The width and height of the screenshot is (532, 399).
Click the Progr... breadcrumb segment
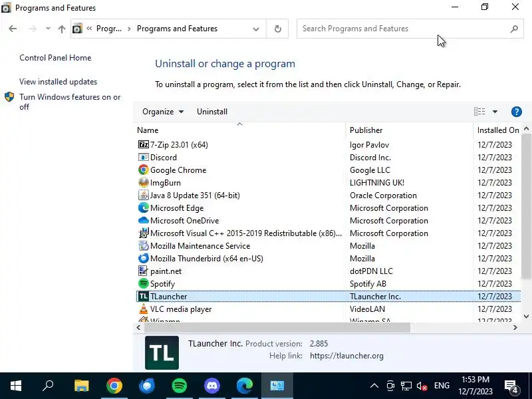[x=109, y=29]
